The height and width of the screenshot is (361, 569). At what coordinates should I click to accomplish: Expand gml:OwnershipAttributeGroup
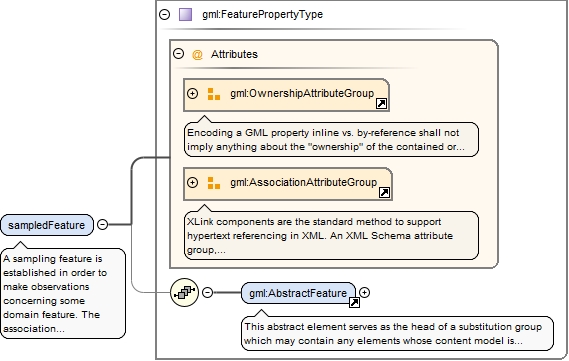tap(192, 93)
